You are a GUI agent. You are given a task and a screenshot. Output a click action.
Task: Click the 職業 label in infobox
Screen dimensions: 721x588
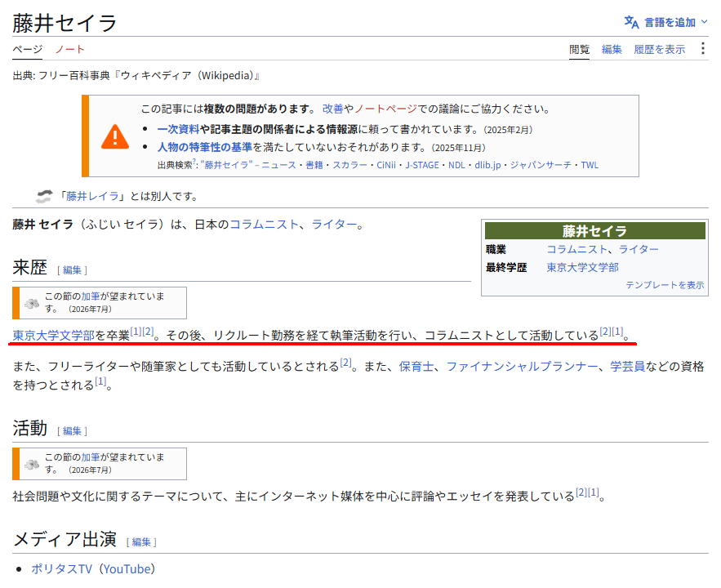click(x=496, y=249)
